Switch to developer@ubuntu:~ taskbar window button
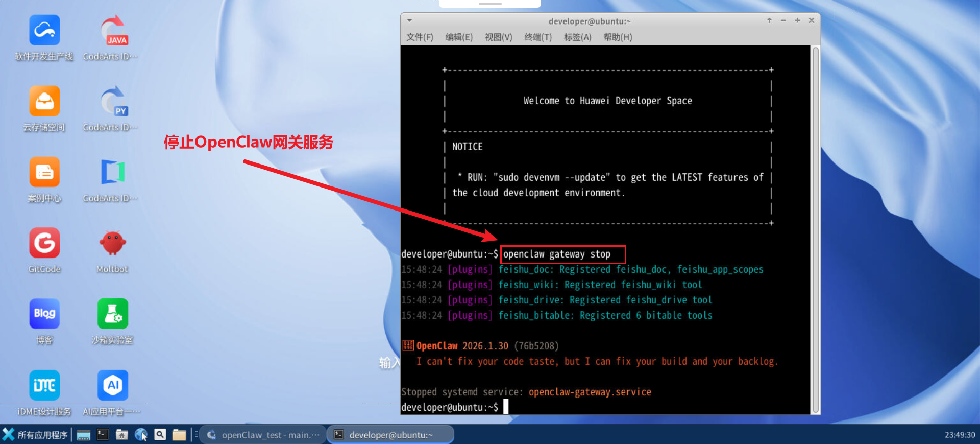Viewport: 980px width, 444px height. point(390,435)
